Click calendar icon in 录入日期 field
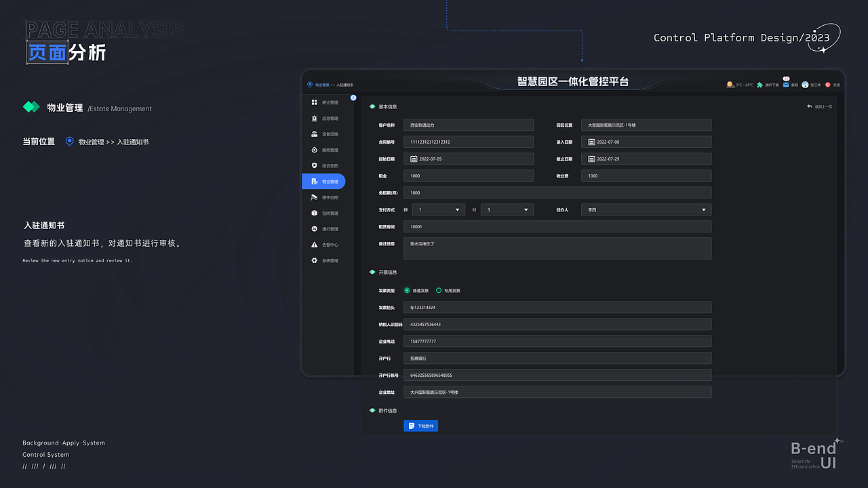868x488 pixels. click(591, 142)
